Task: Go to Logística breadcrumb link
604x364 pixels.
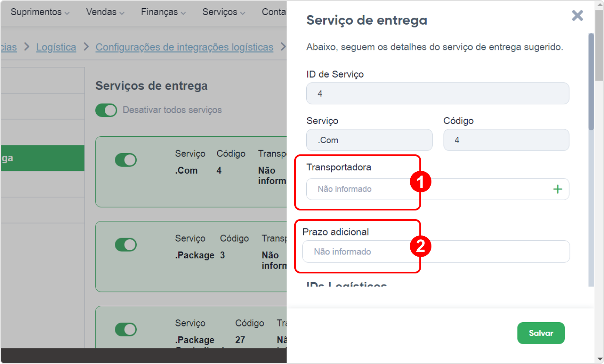Action: coord(56,47)
